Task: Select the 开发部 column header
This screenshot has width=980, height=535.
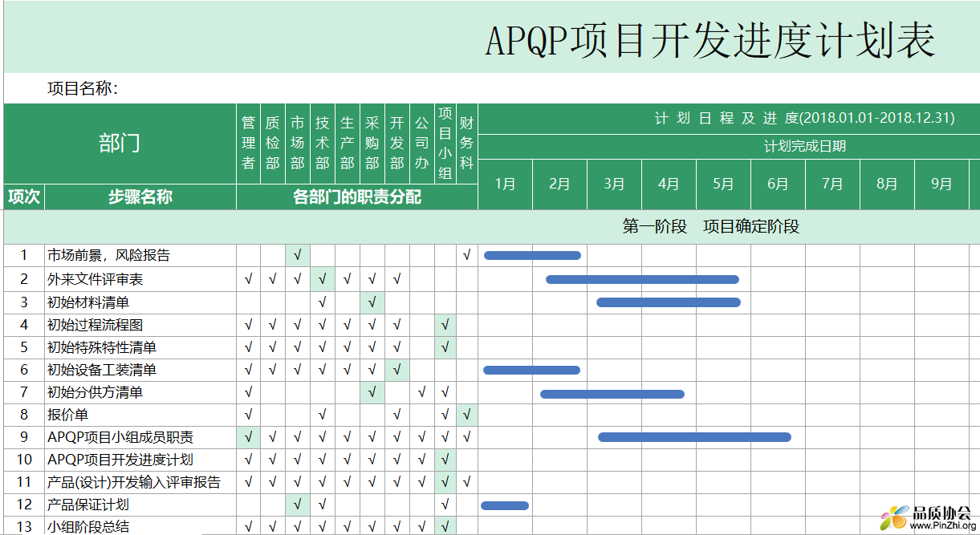Action: pos(397,144)
